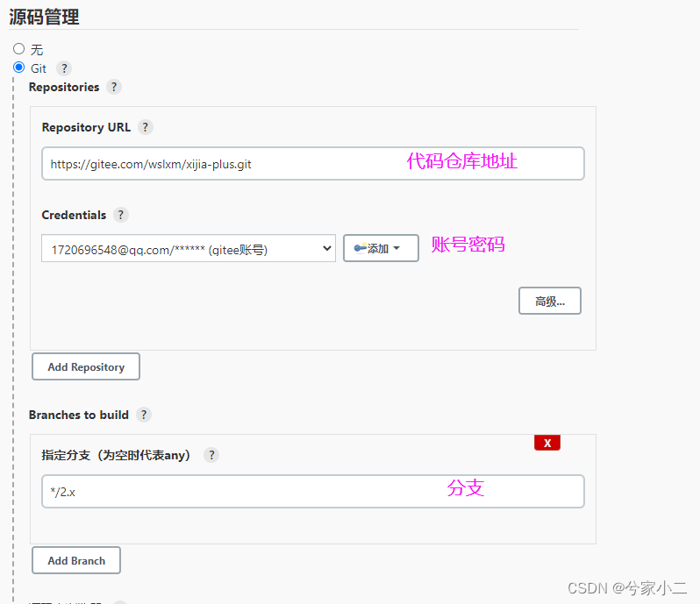Open the Credentials dropdown for the gitee account
This screenshot has width=700, height=604.
[189, 248]
